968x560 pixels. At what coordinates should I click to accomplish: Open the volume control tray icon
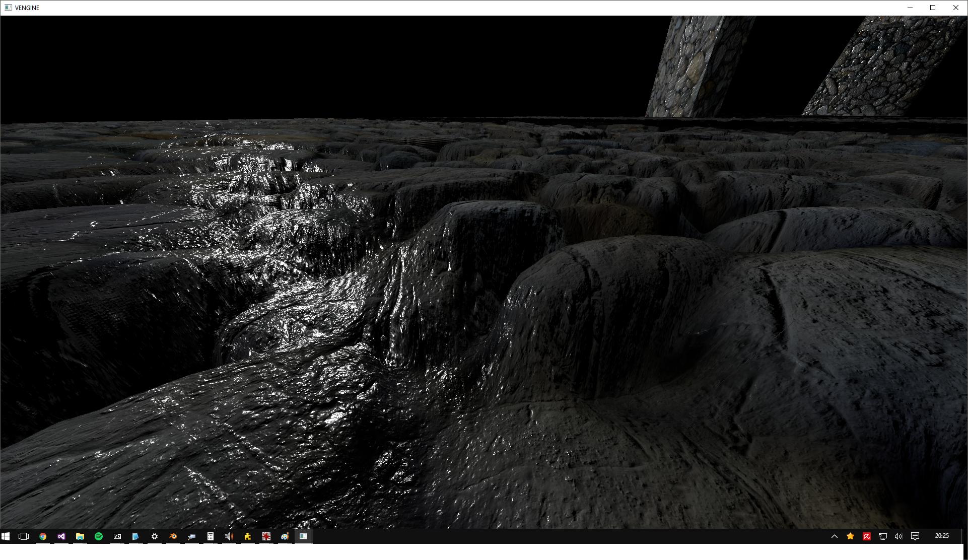[898, 536]
